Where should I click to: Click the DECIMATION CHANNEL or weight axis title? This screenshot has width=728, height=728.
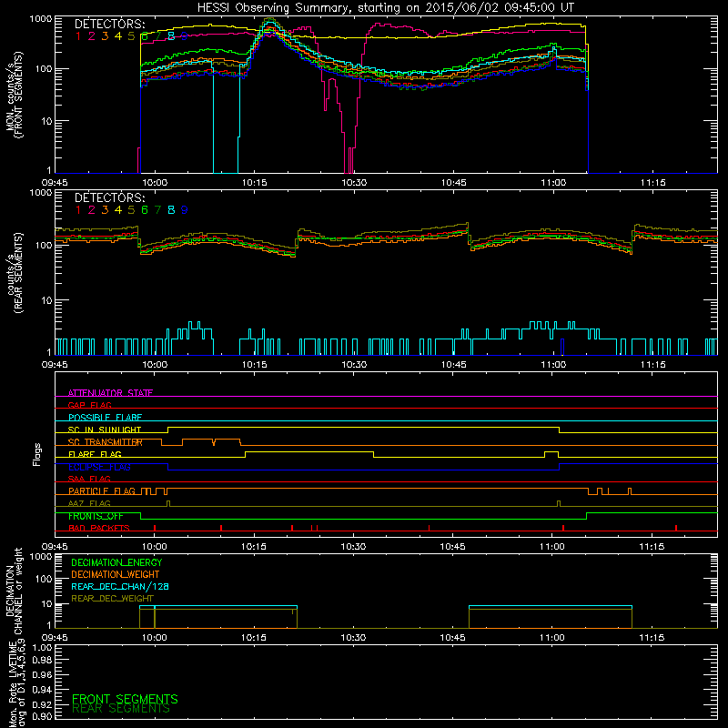pos(14,591)
